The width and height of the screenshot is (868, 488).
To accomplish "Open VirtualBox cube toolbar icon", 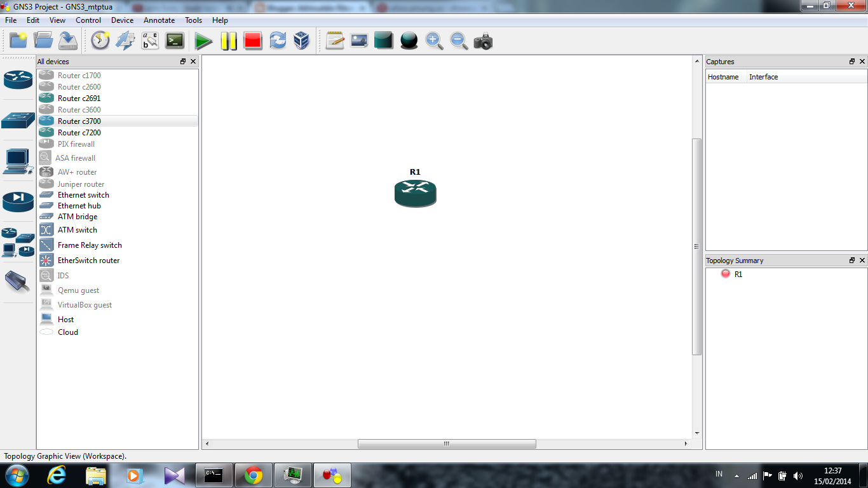I will coord(301,41).
